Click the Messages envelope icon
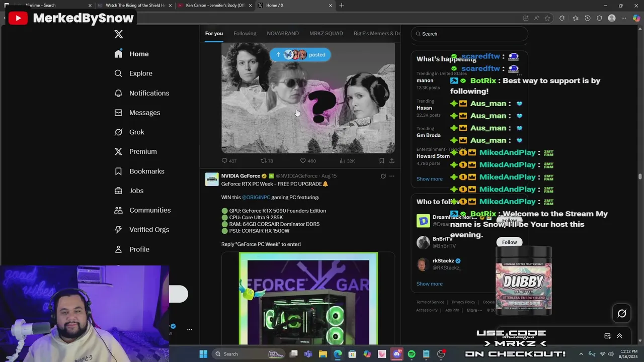The width and height of the screenshot is (644, 362). tap(118, 113)
